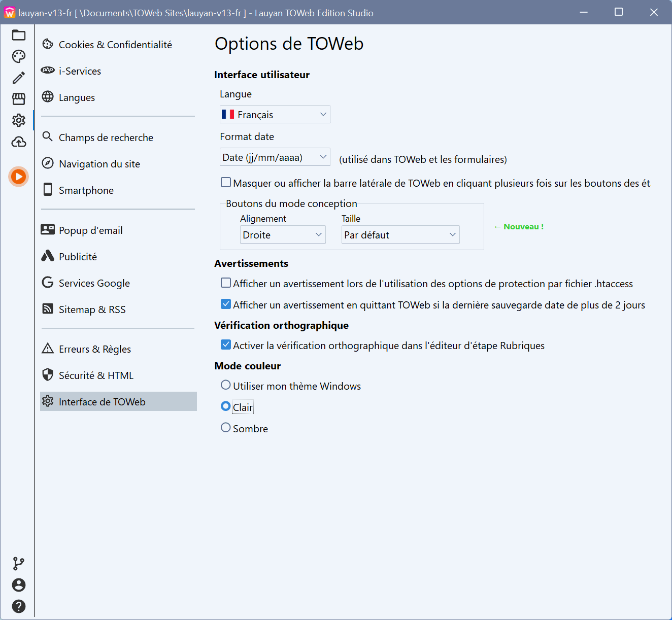
Task: Preview the site with the orange play button
Action: [18, 177]
